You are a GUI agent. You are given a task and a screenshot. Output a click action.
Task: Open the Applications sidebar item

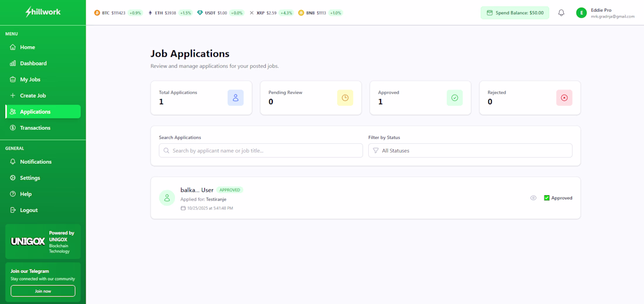(43, 112)
